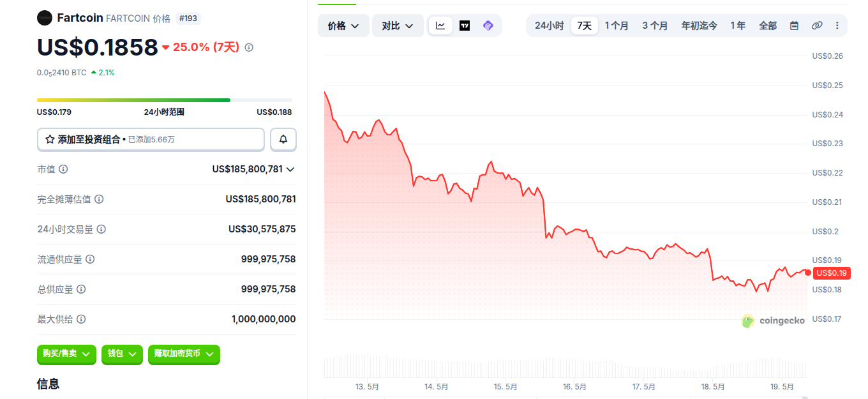Click the 24小时范围 progress bar
Screen dimensions: 868x399
pyautogui.click(x=165, y=100)
